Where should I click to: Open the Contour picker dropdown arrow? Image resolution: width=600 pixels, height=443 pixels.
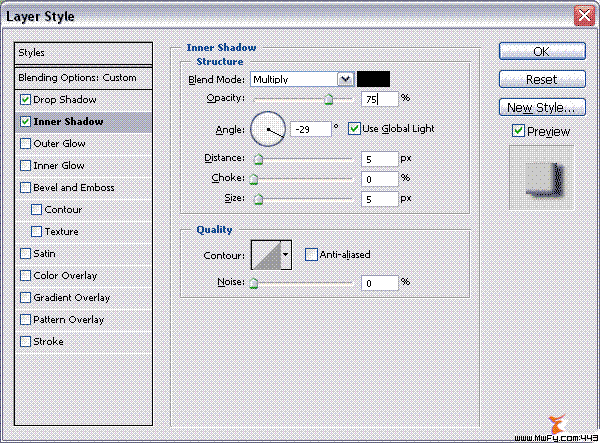286,255
